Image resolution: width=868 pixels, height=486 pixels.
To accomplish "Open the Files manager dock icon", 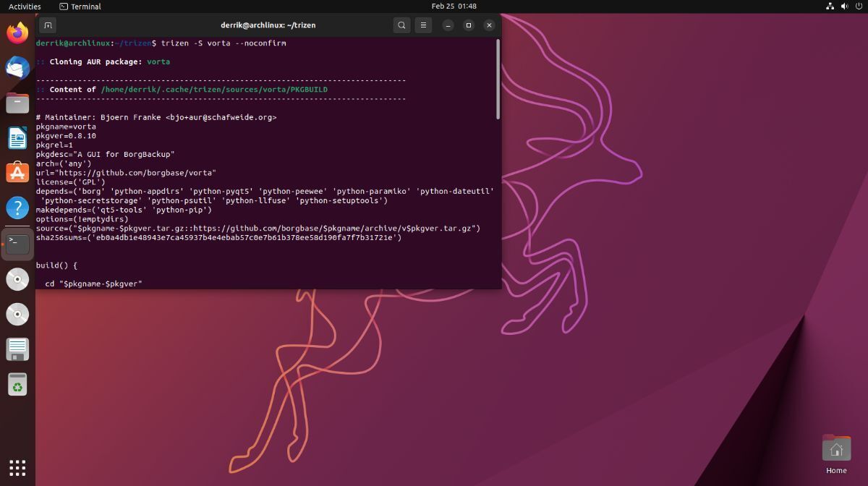I will pos(17,103).
